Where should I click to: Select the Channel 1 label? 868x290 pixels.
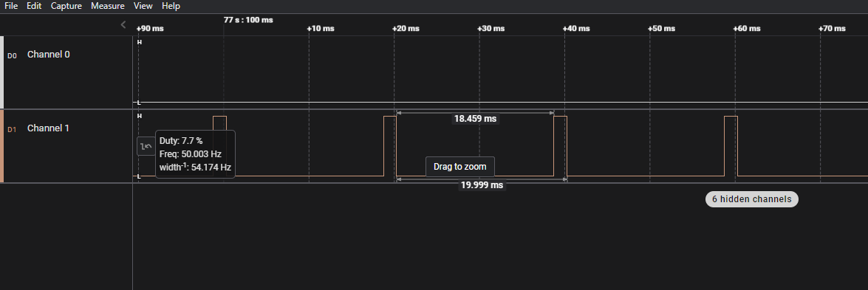pyautogui.click(x=48, y=128)
